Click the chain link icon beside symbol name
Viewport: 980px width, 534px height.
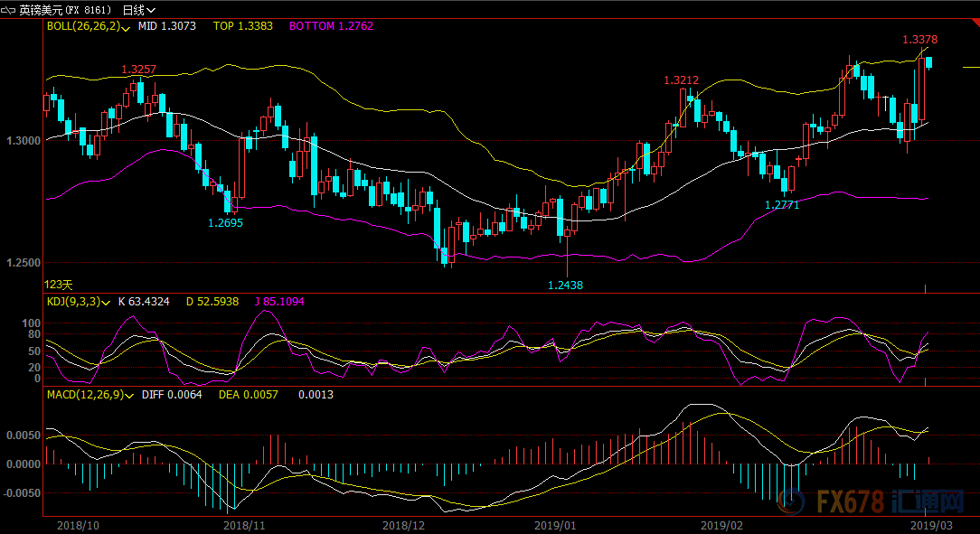(x=10, y=9)
